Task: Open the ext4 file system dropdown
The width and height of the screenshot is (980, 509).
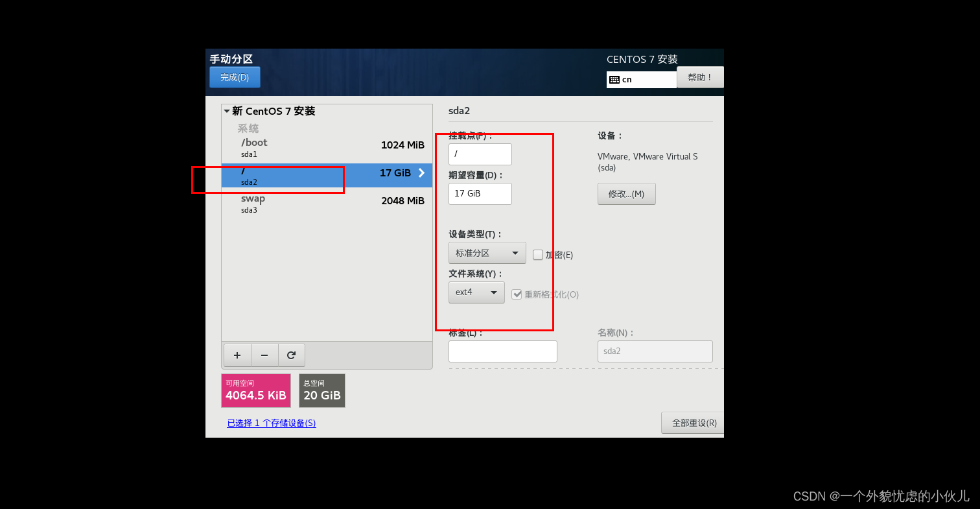Action: (x=476, y=292)
